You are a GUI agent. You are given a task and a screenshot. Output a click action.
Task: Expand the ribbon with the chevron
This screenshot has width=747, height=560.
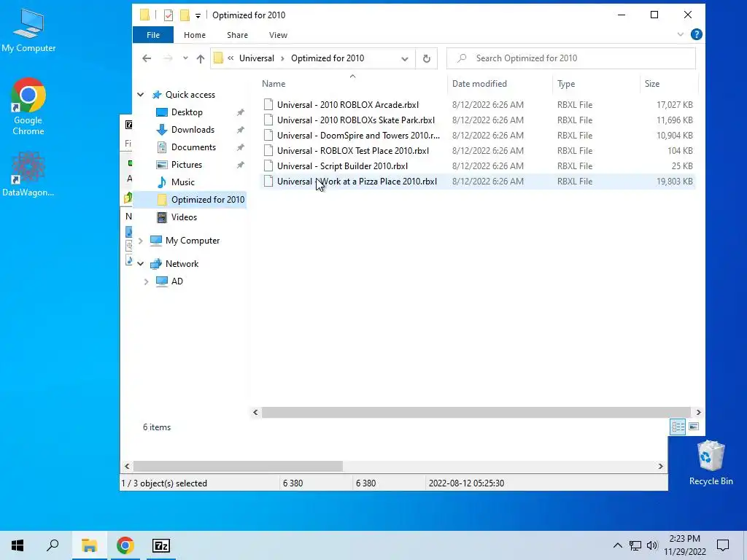(681, 34)
